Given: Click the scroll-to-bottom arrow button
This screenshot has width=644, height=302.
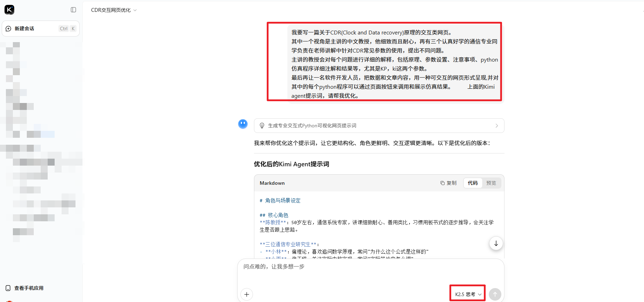Looking at the screenshot, I should [x=496, y=243].
